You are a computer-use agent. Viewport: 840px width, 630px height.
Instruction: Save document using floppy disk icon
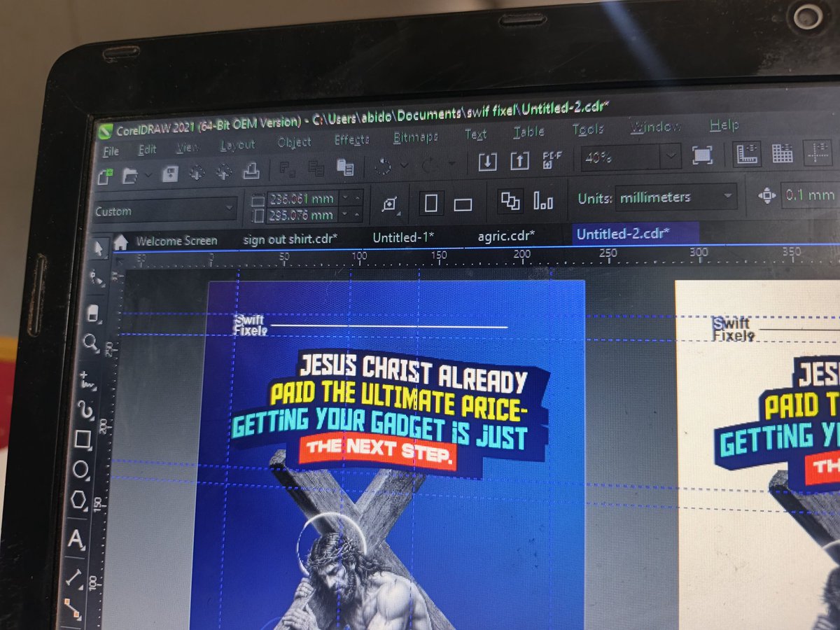pos(170,174)
